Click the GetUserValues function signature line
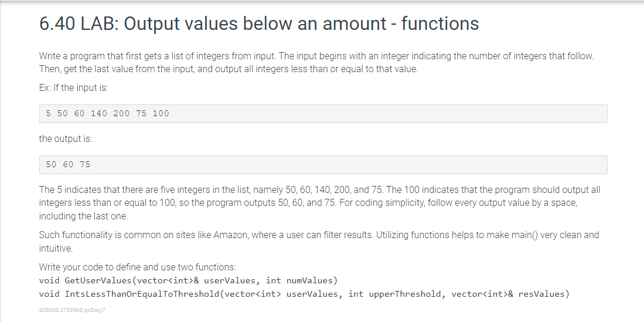 [x=188, y=281]
